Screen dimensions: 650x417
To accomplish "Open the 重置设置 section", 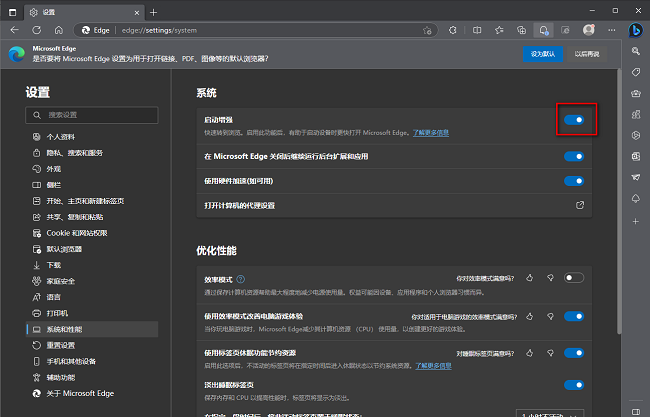I will point(92,345).
